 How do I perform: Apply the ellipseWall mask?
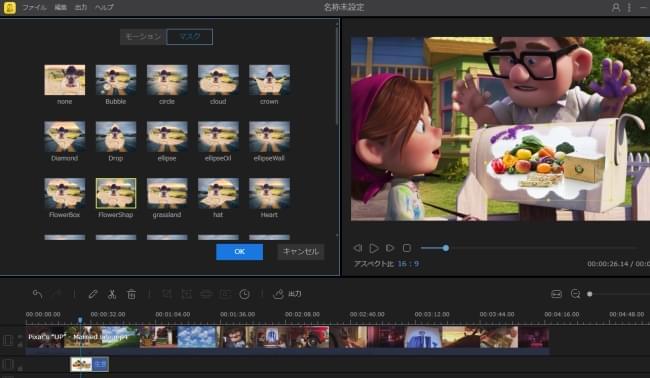[x=269, y=137]
